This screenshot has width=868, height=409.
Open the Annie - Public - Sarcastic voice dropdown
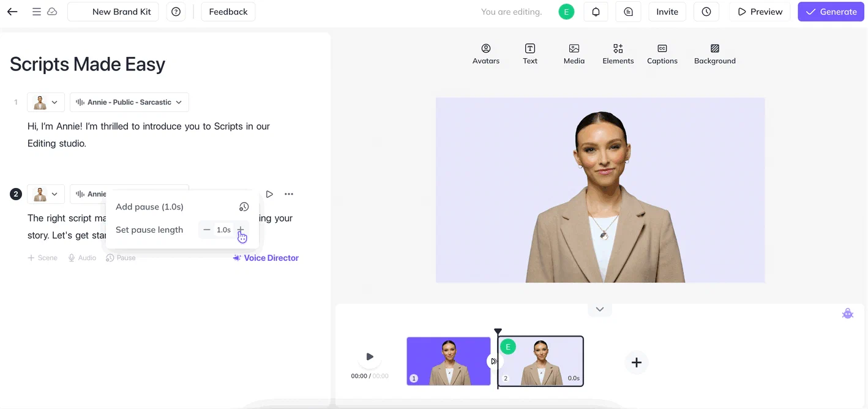tap(129, 102)
